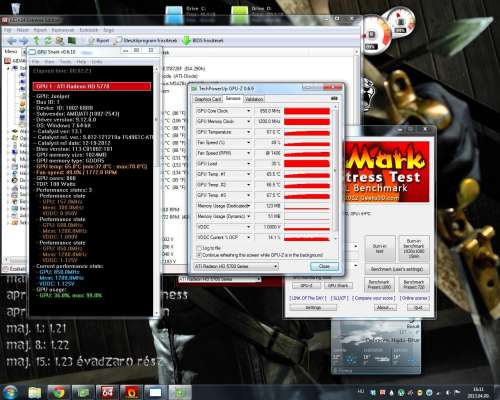Viewport: 500px width, 400px height.
Task: Go forward using AIDA64 blue right arrow
Action: (24, 41)
